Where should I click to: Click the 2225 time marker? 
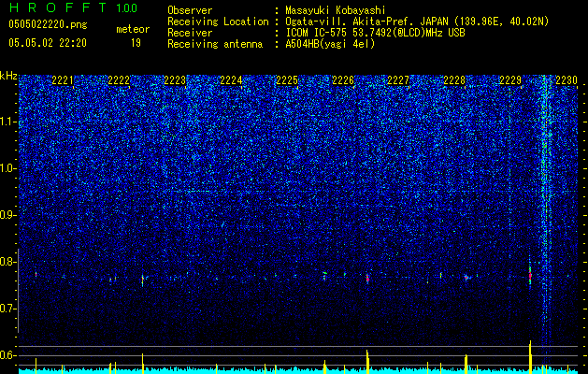pyautogui.click(x=287, y=79)
